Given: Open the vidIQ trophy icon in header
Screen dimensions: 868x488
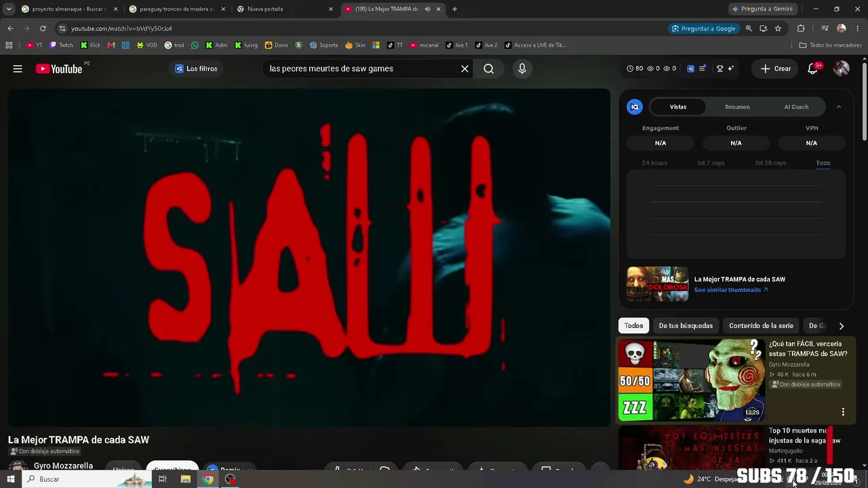Looking at the screenshot, I should point(720,68).
